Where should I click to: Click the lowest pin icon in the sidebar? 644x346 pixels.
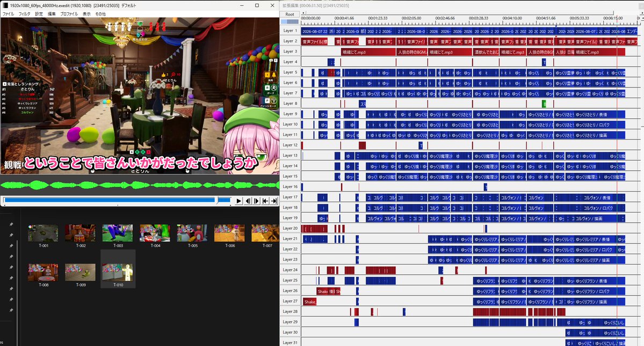pos(11,311)
